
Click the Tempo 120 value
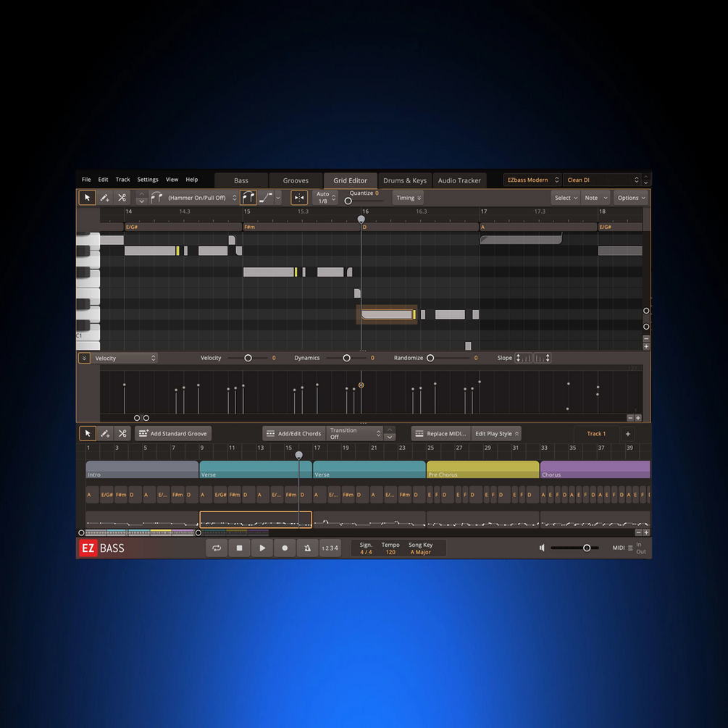[x=390, y=552]
